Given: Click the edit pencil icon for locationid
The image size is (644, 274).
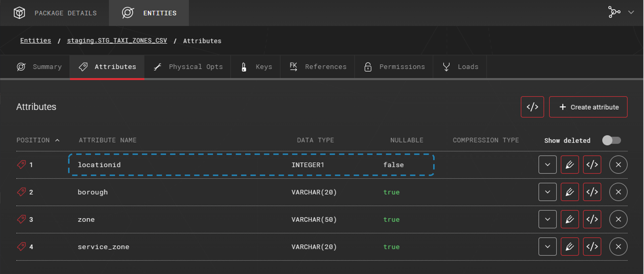Looking at the screenshot, I should [x=570, y=165].
